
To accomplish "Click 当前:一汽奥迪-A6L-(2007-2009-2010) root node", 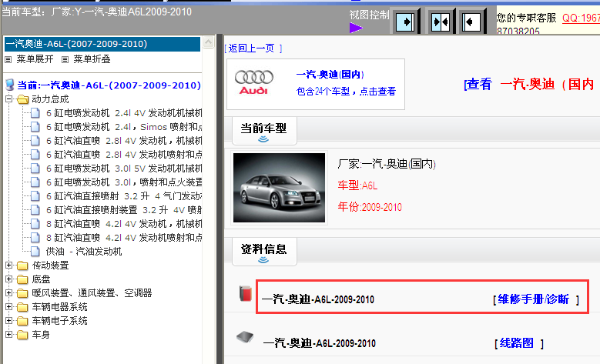I will click(x=109, y=85).
